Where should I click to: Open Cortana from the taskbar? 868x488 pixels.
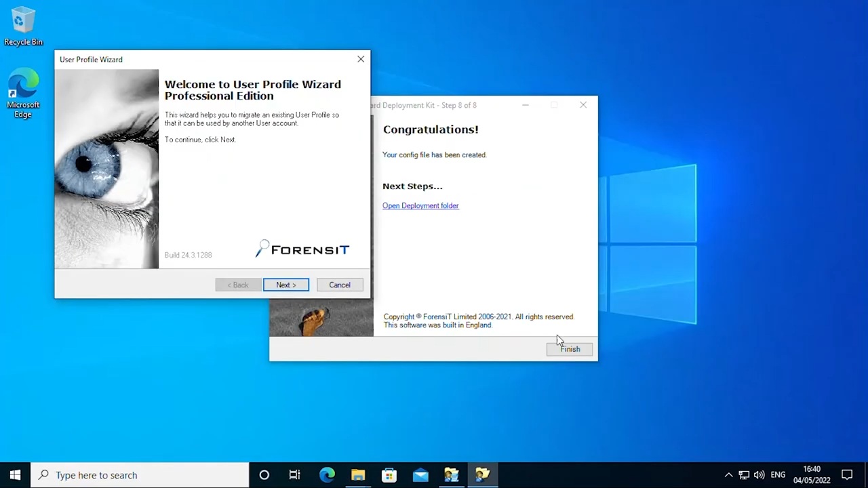tap(264, 475)
